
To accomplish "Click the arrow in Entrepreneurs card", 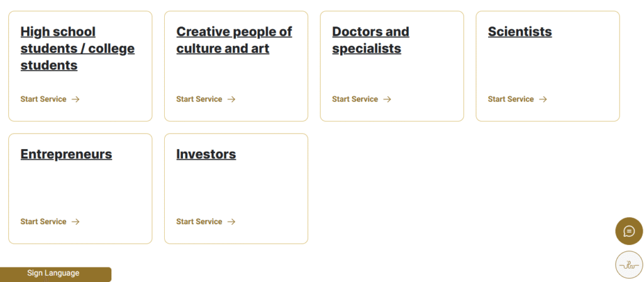I will (x=75, y=222).
